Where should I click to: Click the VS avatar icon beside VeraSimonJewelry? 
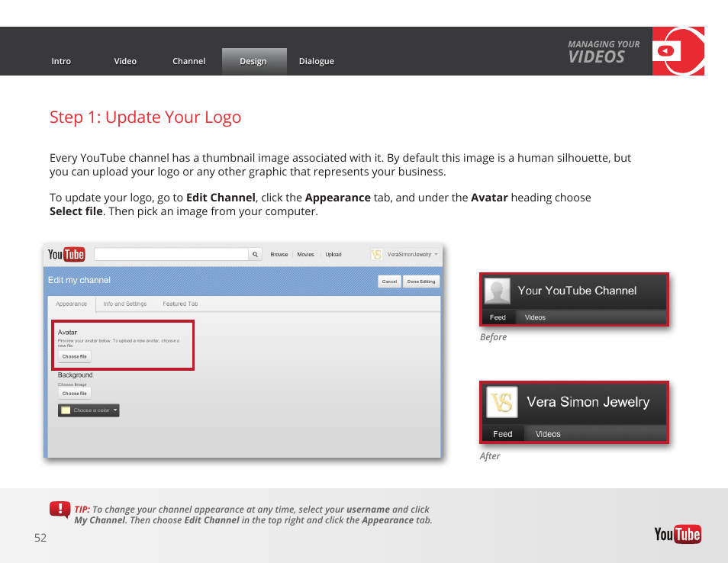pos(377,255)
